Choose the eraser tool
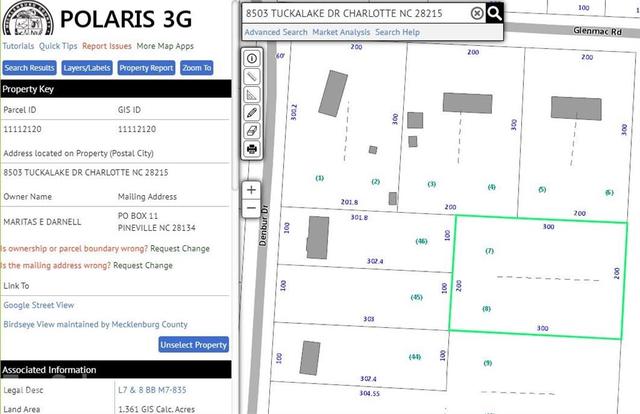Screen dimensions: 640x414 pos(251,131)
